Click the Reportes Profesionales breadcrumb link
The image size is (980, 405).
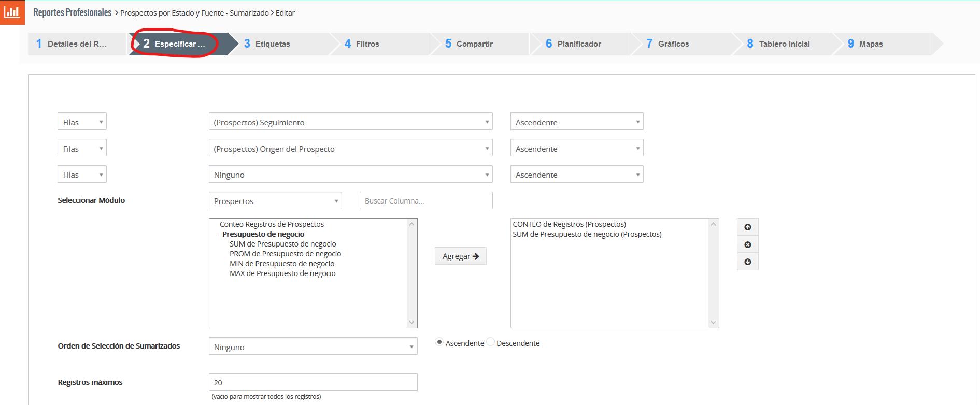coord(73,13)
